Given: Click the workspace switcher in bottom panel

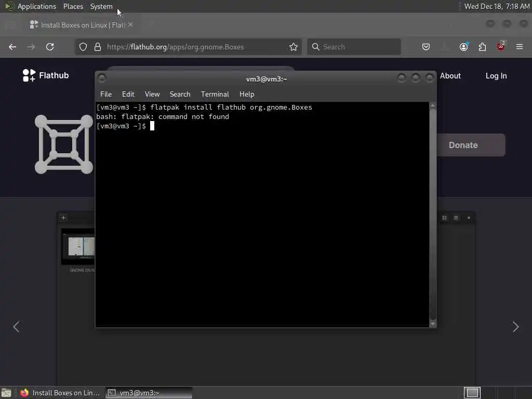Looking at the screenshot, I should pos(472,393).
